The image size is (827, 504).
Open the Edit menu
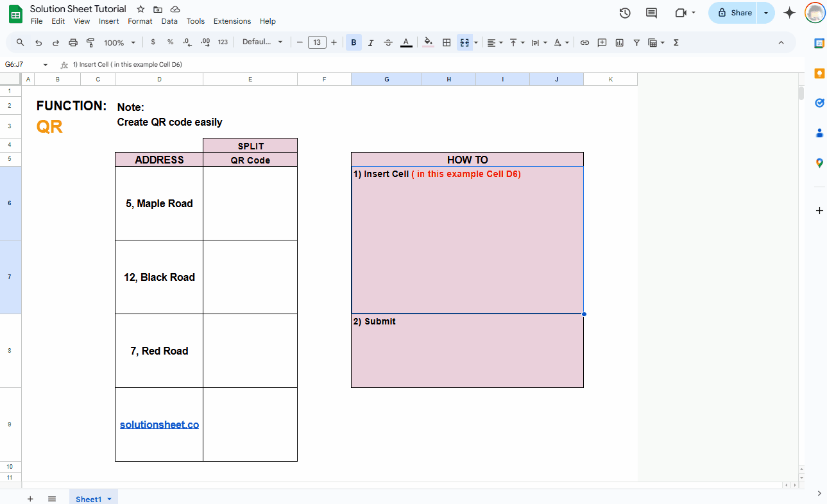click(x=58, y=21)
